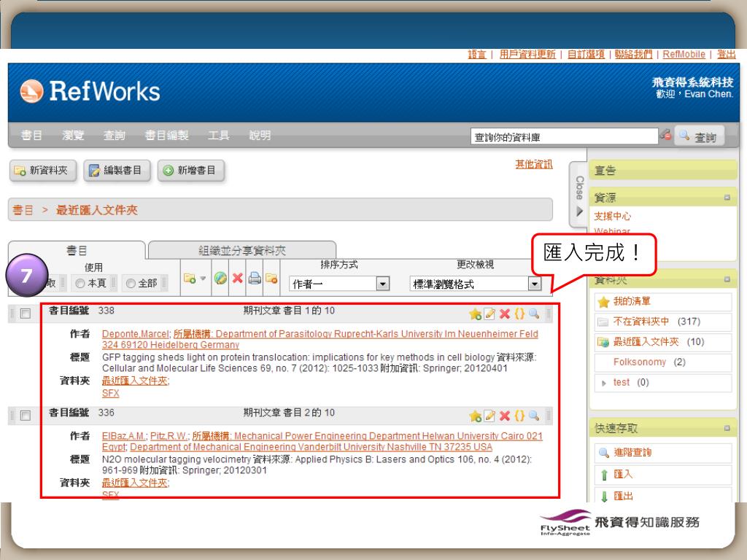This screenshot has height=560, width=747.
Task: Switch to 書目 tab
Action: click(x=77, y=250)
